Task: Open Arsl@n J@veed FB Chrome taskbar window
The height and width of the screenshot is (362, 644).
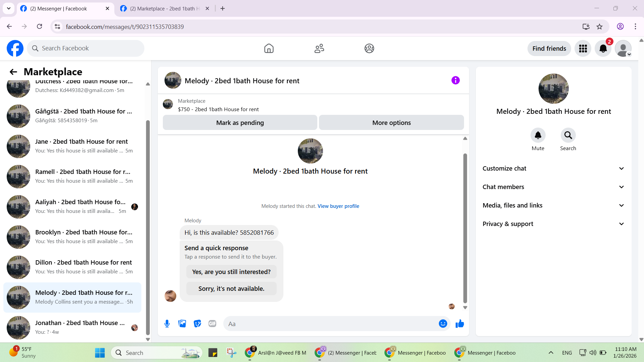Action: (x=275, y=353)
